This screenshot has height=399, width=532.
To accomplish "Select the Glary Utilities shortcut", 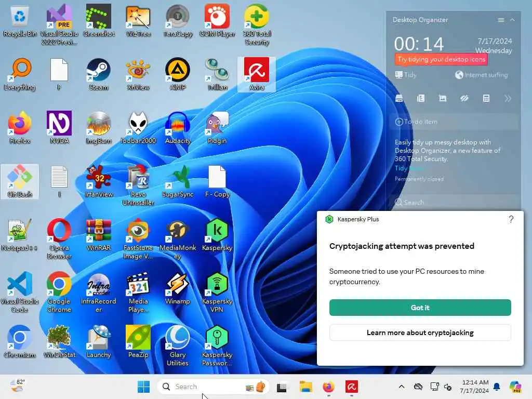I will 178,345.
